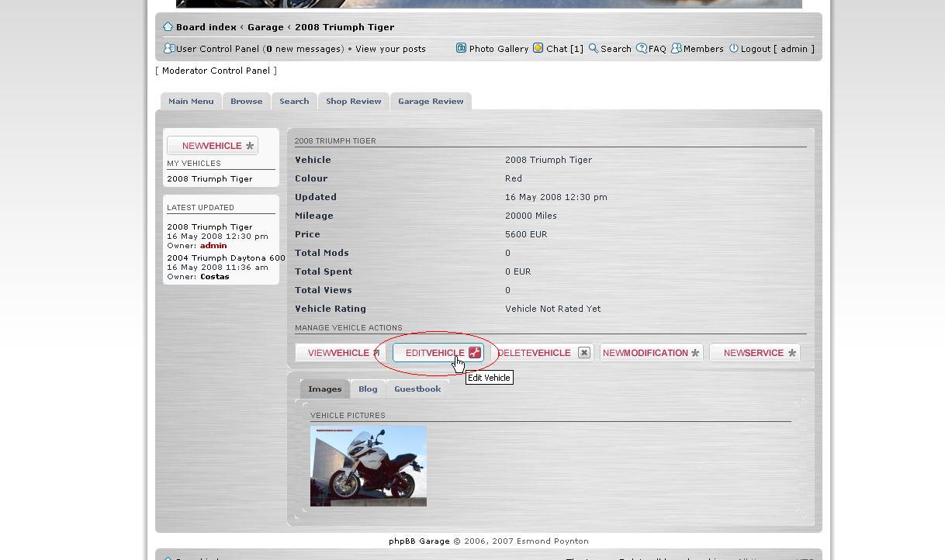This screenshot has width=945, height=560.
Task: Open 2008 Triumph Tiger in Latest Updated
Action: 209,227
